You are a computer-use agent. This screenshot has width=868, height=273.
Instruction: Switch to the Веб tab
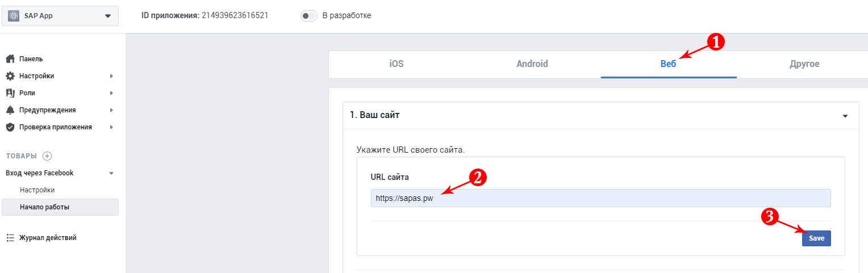[x=669, y=64]
